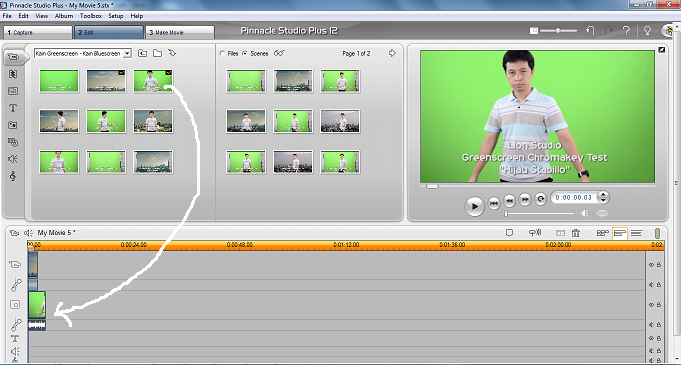Click the timecode stepper arrows
Image resolution: width=681 pixels, height=365 pixels.
tap(603, 197)
